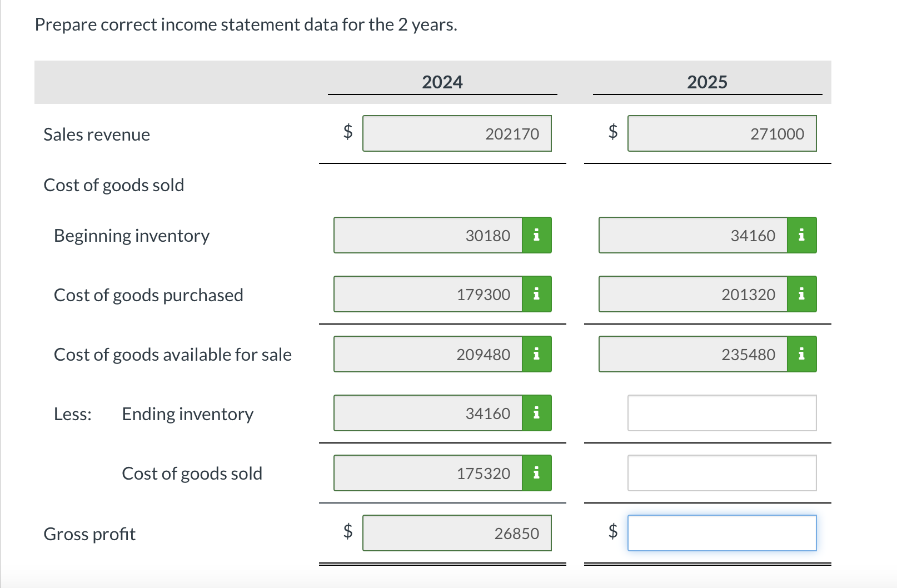Screen dimensions: 897x588
Task: Select the empty 2025 Ending inventory field
Action: [x=721, y=413]
